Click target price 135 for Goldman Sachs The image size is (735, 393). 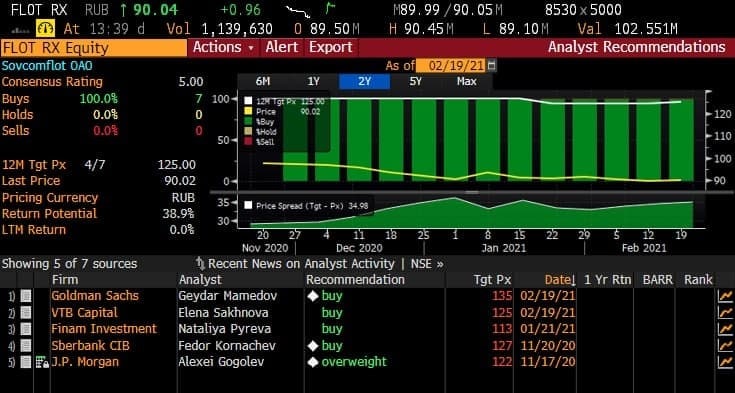(502, 296)
